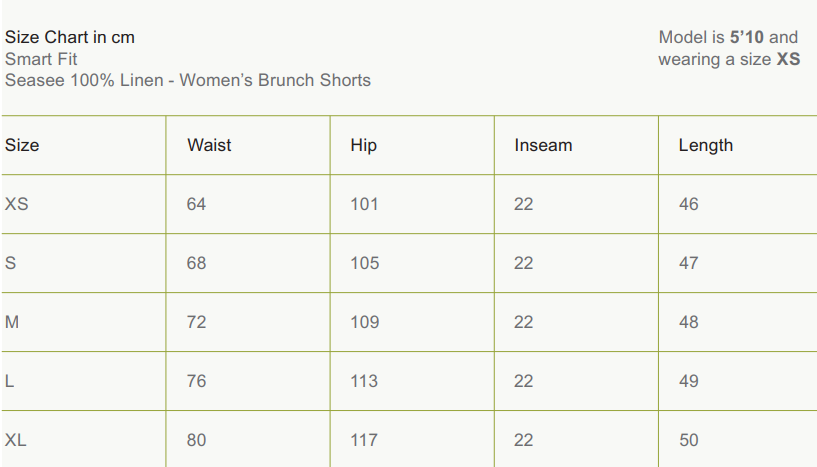Screen dimensions: 817x467
Task: Click the Smart Fit text
Action: pyautogui.click(x=41, y=59)
